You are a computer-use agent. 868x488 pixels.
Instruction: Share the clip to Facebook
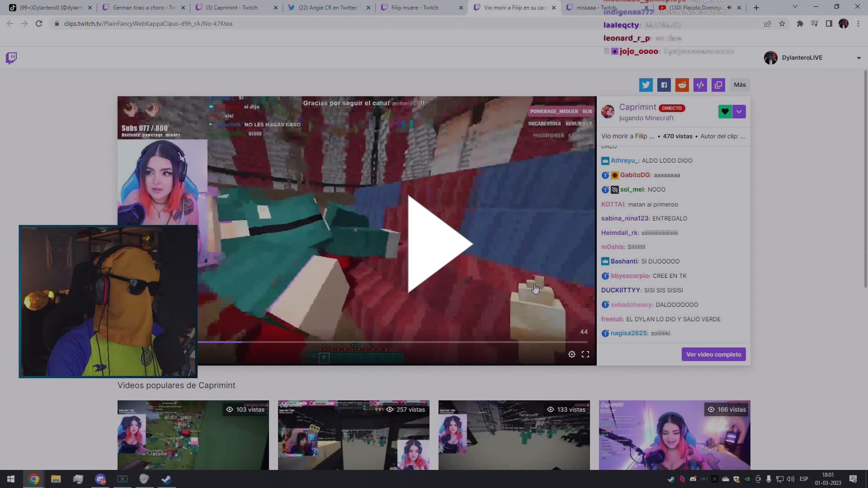[664, 84]
